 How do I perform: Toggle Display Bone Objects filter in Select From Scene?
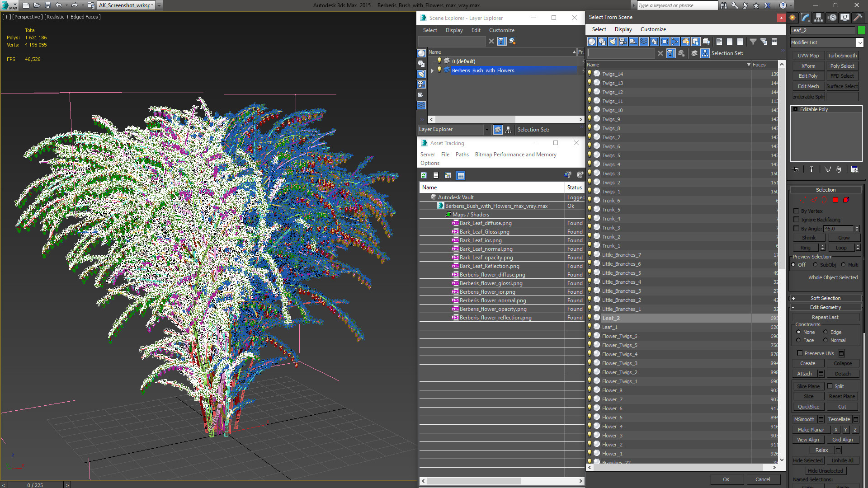[675, 42]
